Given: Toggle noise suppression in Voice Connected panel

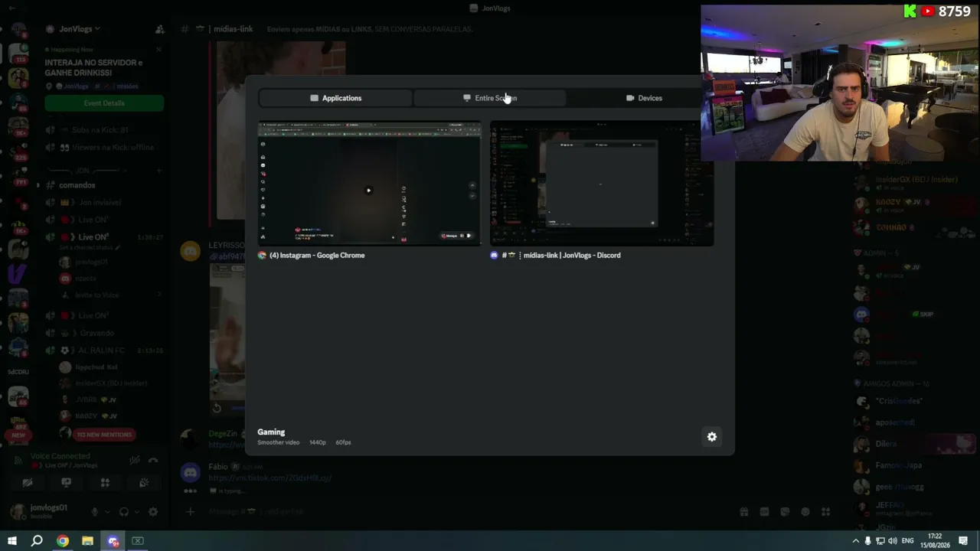Looking at the screenshot, I should tap(135, 461).
